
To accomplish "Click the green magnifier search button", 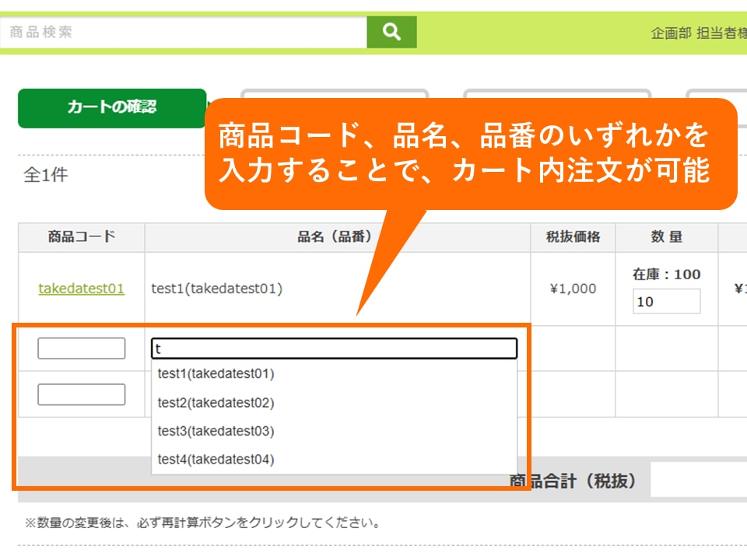I will pos(391,32).
